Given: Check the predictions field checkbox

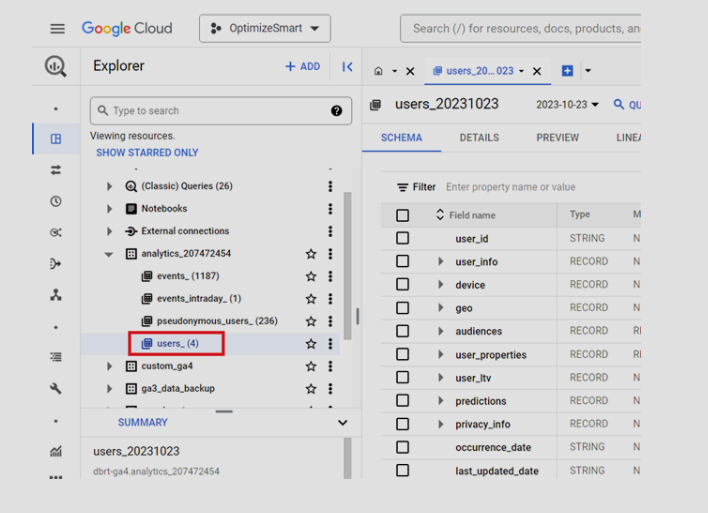Looking at the screenshot, I should coord(402,401).
